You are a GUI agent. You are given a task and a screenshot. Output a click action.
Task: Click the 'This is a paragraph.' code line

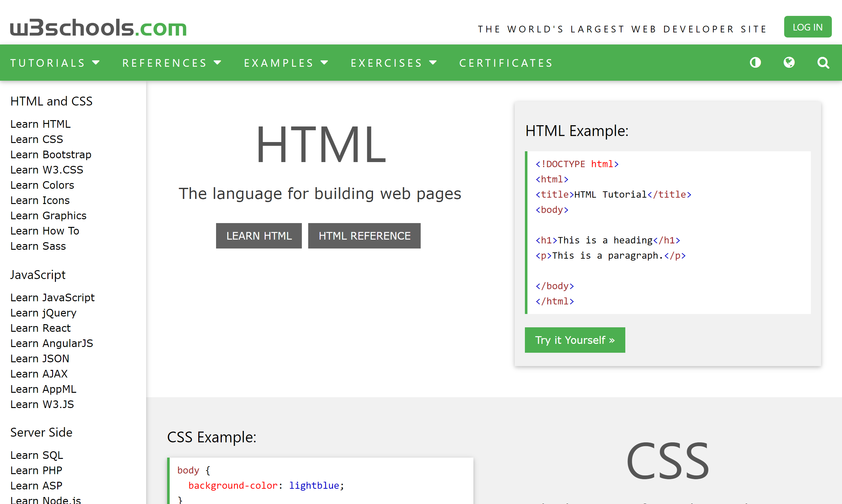click(610, 256)
